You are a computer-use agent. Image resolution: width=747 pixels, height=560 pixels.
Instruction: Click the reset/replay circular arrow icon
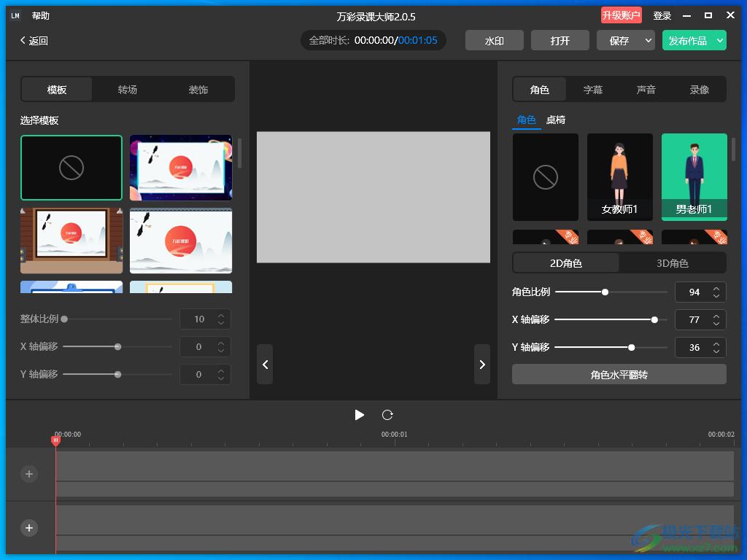(387, 415)
